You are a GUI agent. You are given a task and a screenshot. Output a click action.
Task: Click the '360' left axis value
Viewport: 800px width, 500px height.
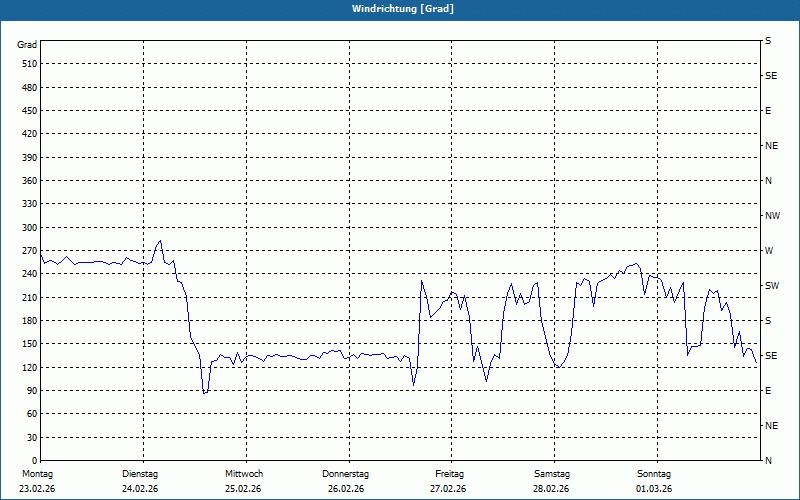(x=30, y=181)
